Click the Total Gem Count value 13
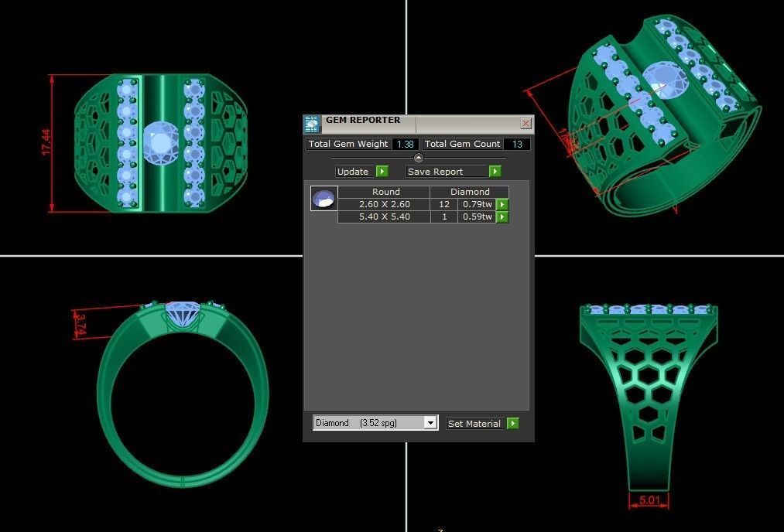 click(x=516, y=145)
